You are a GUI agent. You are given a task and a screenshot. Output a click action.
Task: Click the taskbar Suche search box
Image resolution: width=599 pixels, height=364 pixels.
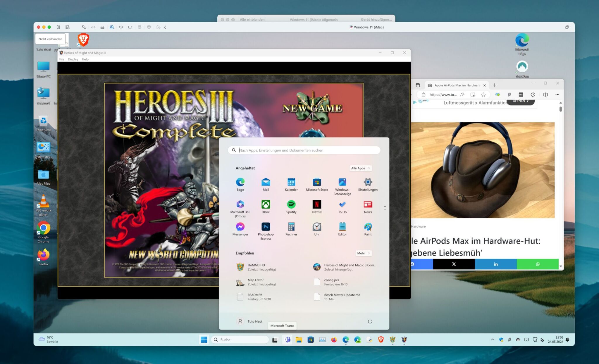pos(240,339)
